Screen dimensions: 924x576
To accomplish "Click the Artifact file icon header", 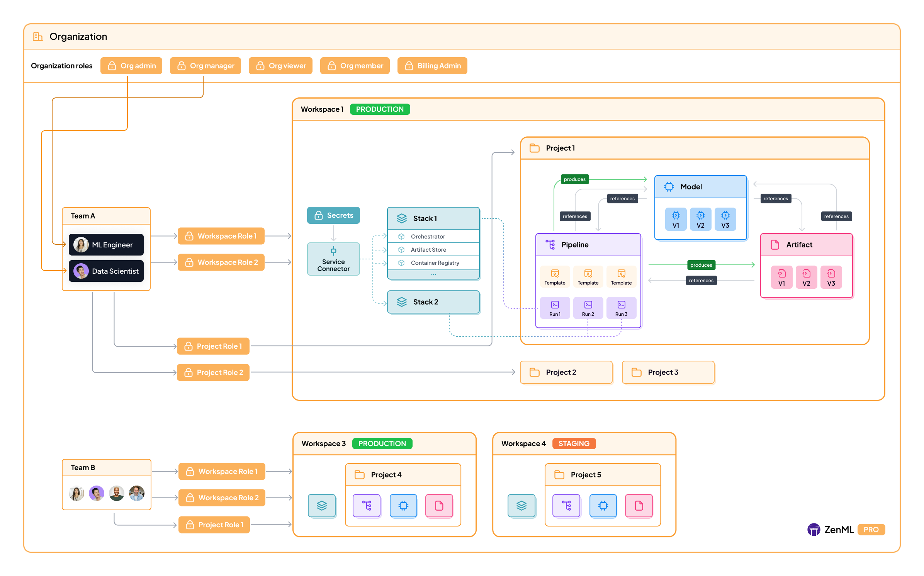I will [x=775, y=245].
